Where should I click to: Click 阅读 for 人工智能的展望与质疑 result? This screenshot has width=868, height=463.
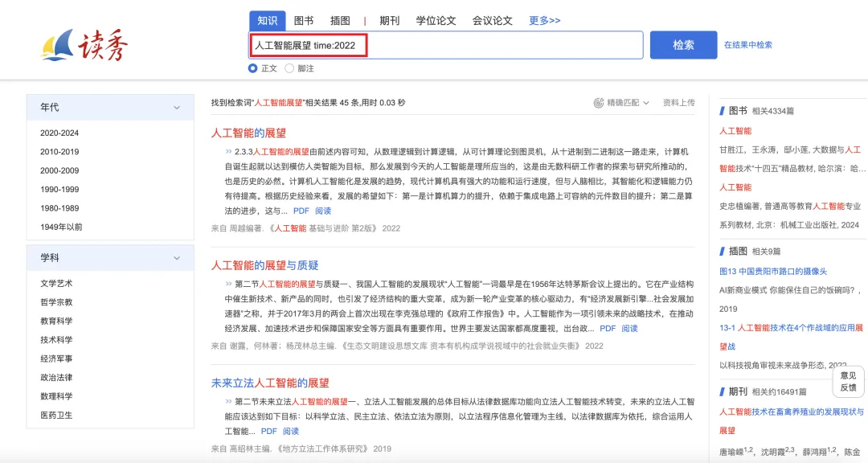tap(629, 329)
